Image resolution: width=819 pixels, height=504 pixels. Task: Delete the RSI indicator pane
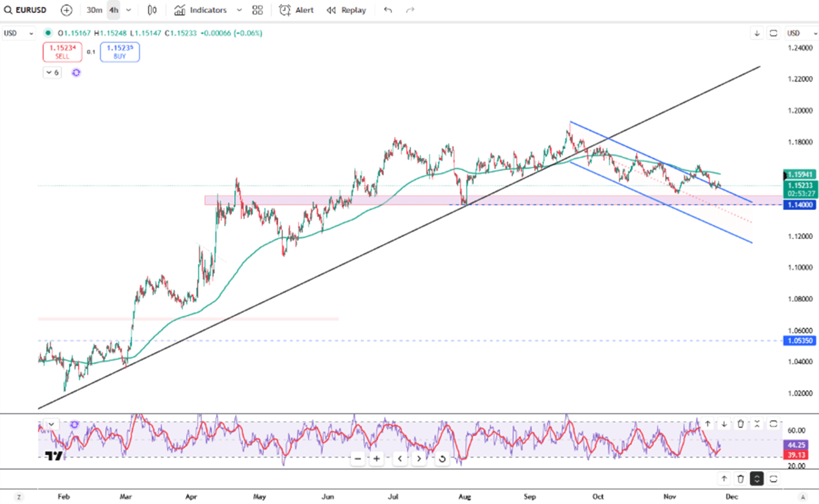[741, 424]
